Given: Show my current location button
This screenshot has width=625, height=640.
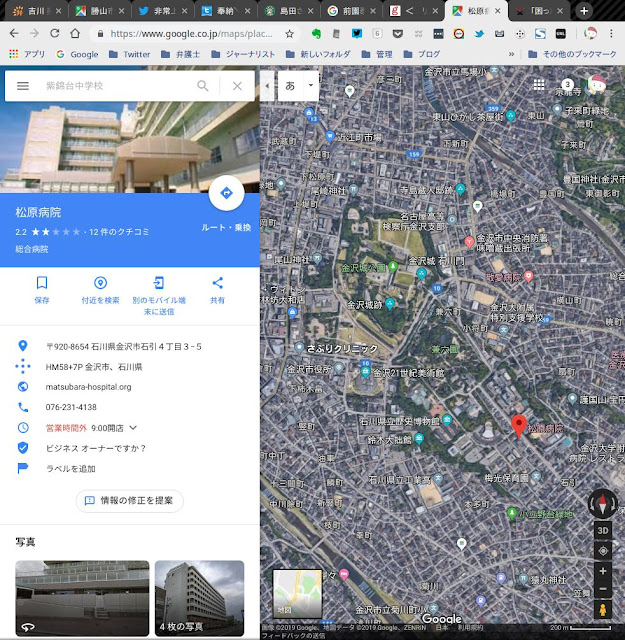Looking at the screenshot, I should 603,551.
